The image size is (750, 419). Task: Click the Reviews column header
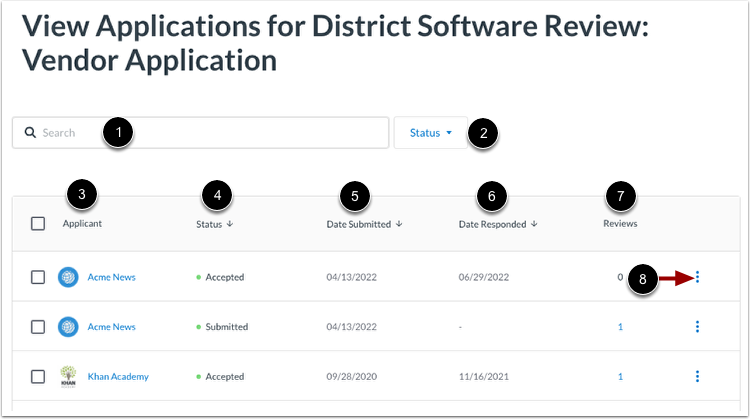620,223
